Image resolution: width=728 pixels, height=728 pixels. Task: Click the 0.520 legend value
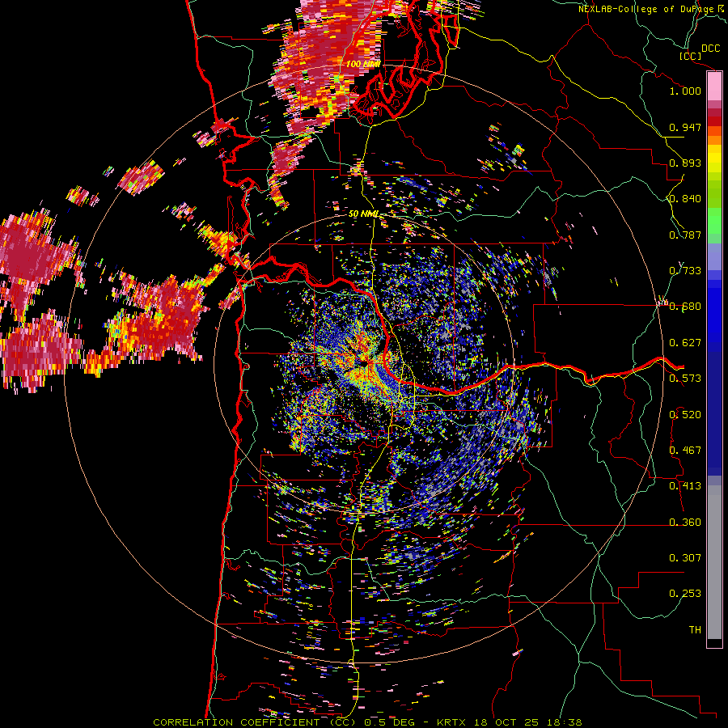tap(685, 415)
